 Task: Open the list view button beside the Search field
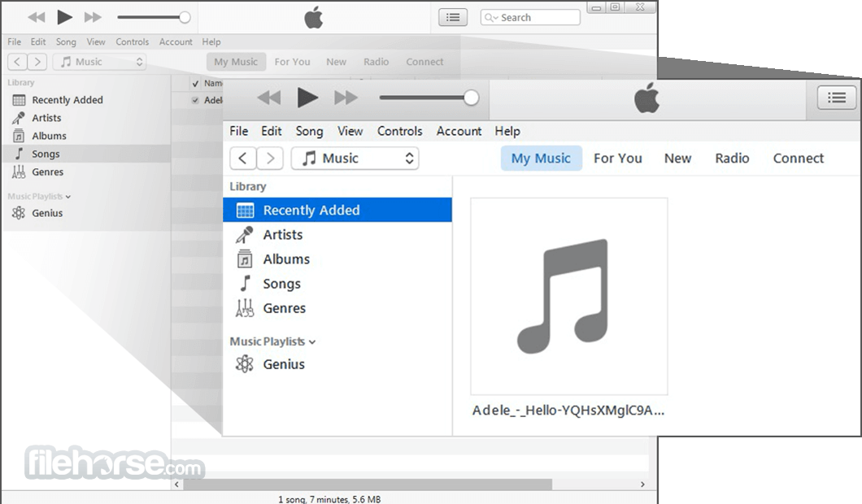pyautogui.click(x=453, y=18)
